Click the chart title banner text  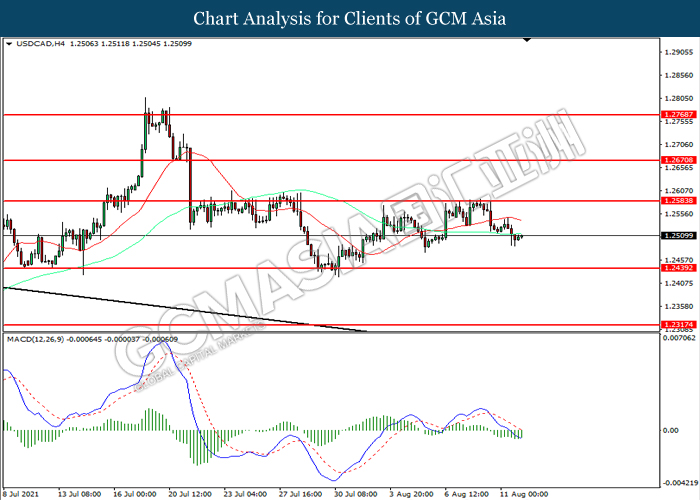coord(350,18)
